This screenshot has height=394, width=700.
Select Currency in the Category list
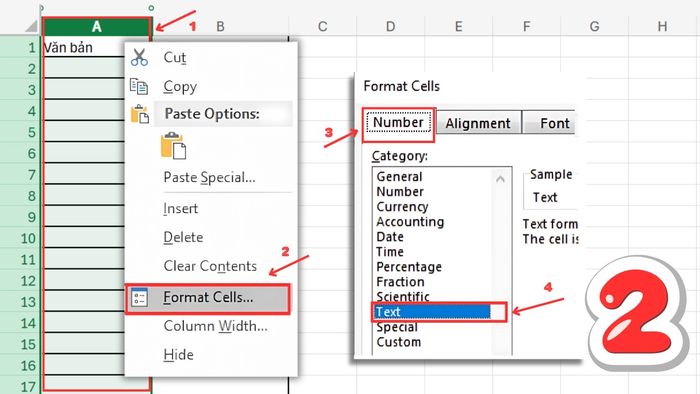click(402, 207)
